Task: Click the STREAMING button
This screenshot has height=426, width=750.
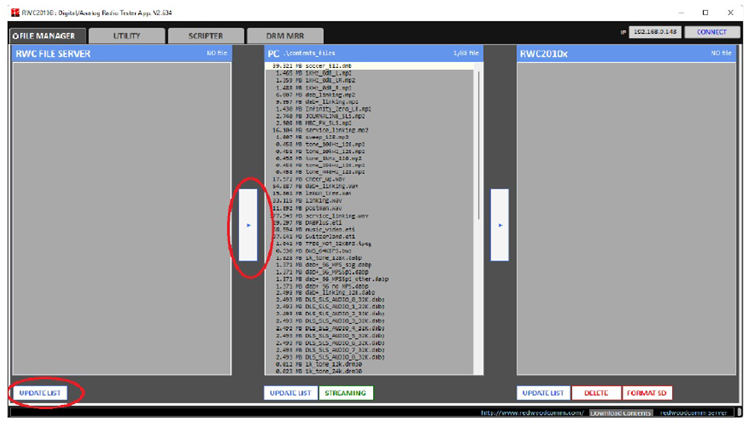Action: pos(345,393)
